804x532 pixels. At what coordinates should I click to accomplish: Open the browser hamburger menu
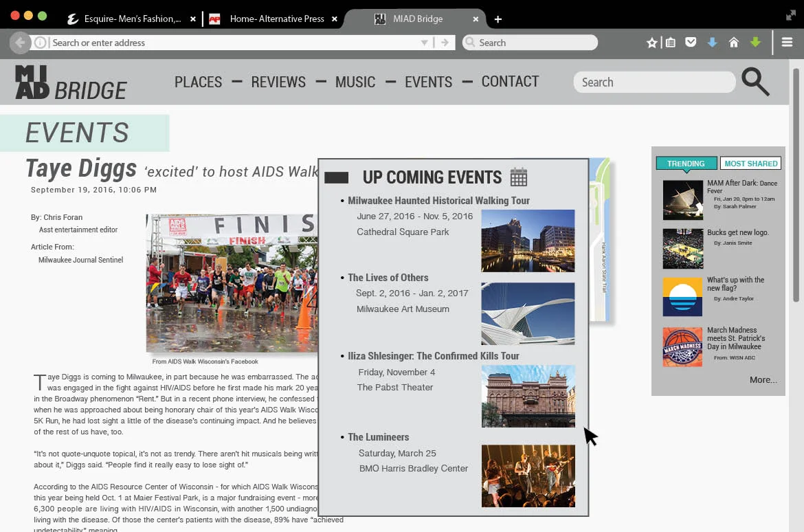pyautogui.click(x=787, y=42)
